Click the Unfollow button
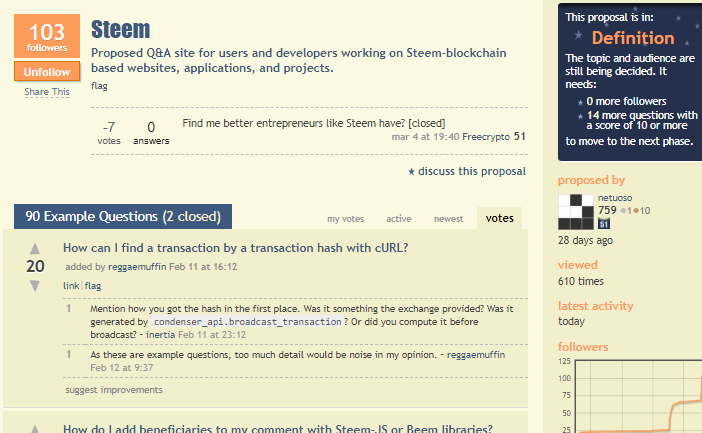The width and height of the screenshot is (702, 433). coord(47,72)
